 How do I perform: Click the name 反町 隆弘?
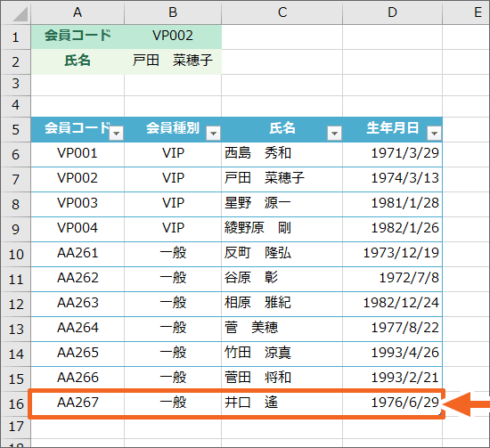tap(257, 253)
